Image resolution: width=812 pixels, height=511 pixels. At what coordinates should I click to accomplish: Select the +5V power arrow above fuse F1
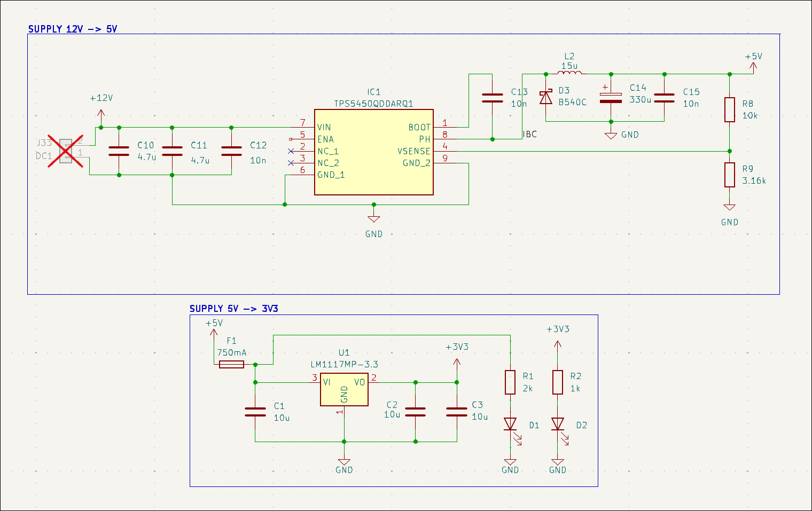(214, 333)
